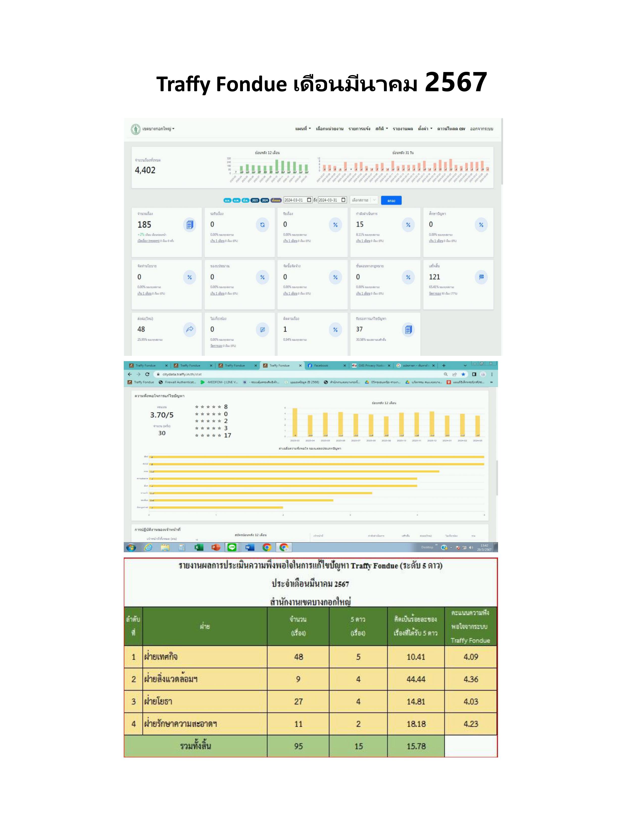The width and height of the screenshot is (644, 834).
Task: Click the icon on ไม่เกี่ยวข้อง card
Action: pos(262,330)
